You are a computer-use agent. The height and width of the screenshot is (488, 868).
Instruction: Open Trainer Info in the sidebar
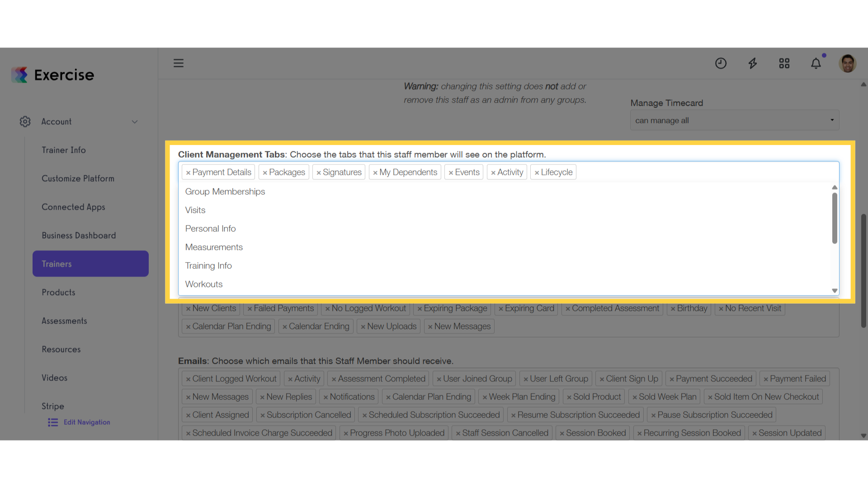point(64,150)
